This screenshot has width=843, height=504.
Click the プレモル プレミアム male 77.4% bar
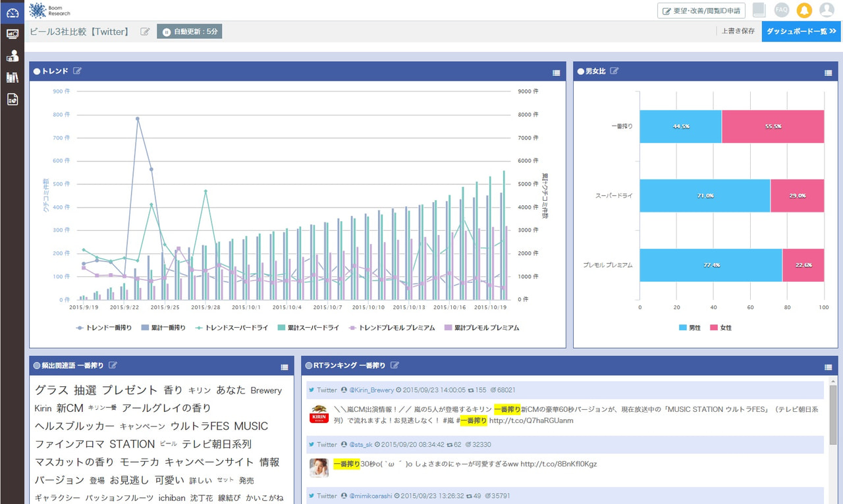tap(711, 265)
